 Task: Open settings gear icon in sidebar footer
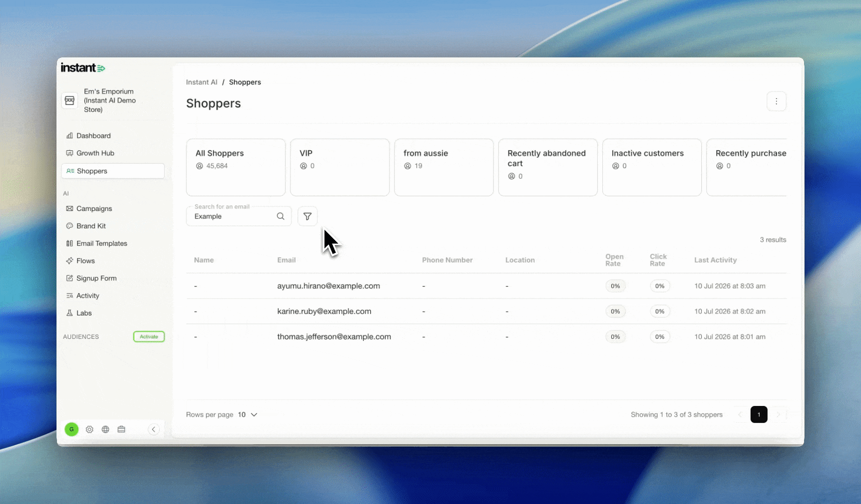click(90, 429)
